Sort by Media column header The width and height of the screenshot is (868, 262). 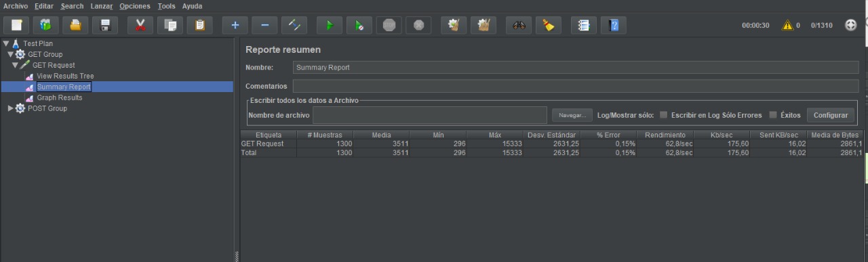pos(382,135)
